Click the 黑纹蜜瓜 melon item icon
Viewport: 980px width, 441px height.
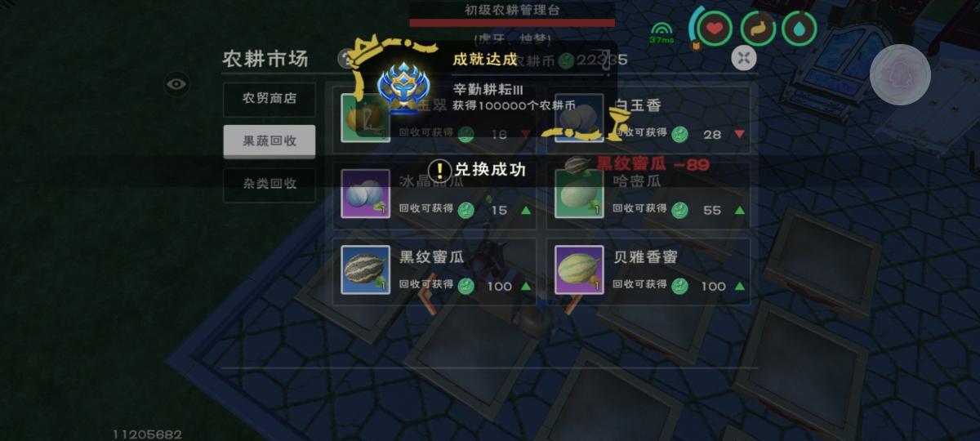point(365,269)
